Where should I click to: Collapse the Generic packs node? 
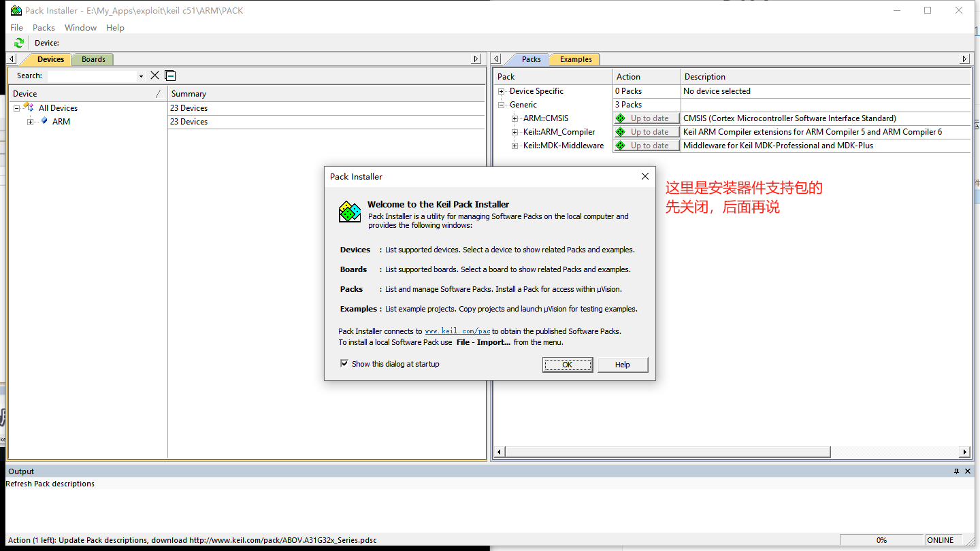[x=502, y=105]
